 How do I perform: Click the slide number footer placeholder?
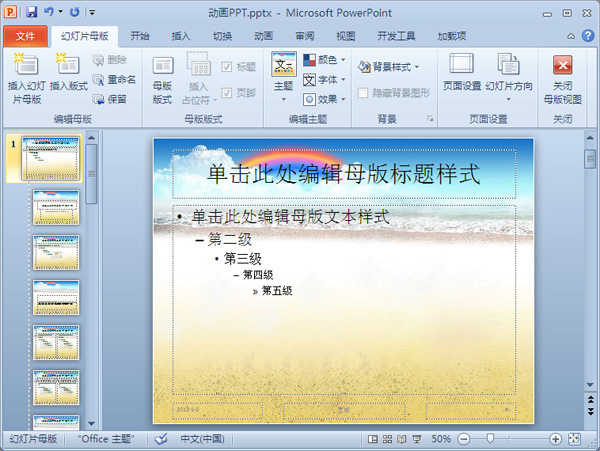click(471, 411)
